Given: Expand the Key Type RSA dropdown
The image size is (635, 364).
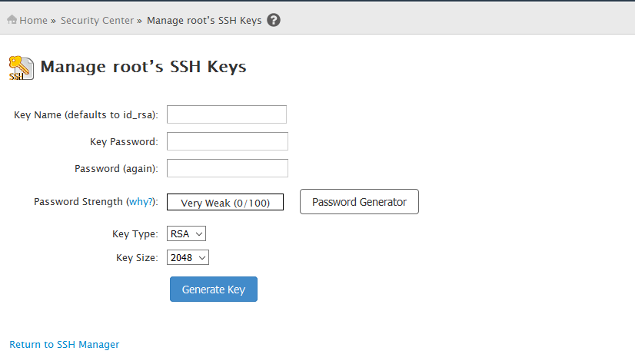Looking at the screenshot, I should click(x=186, y=233).
